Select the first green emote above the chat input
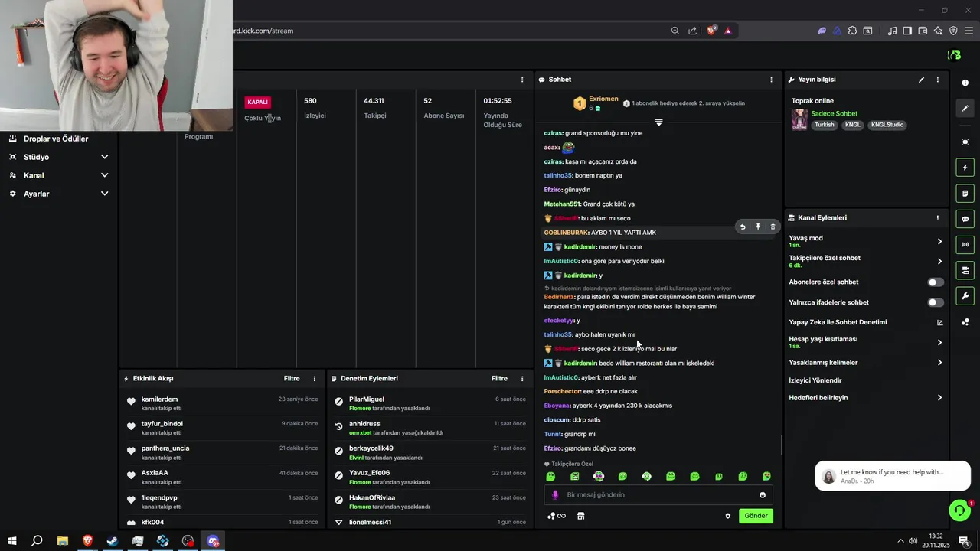 [x=550, y=477]
